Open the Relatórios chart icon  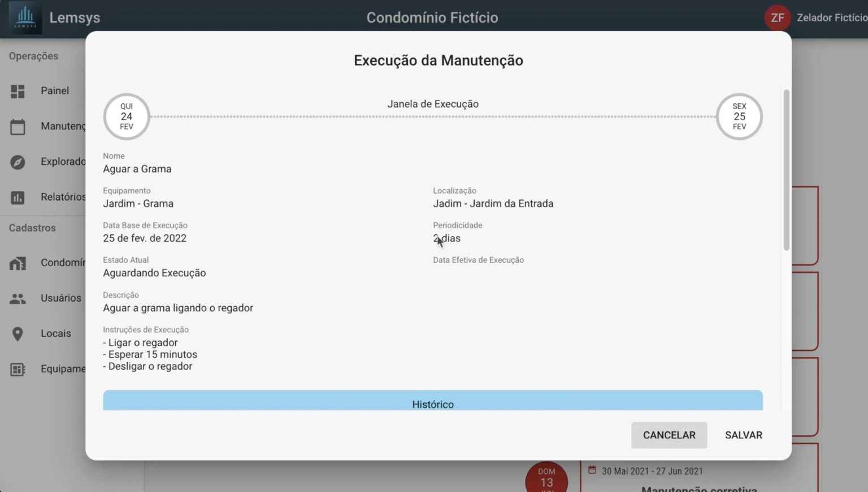coord(18,197)
